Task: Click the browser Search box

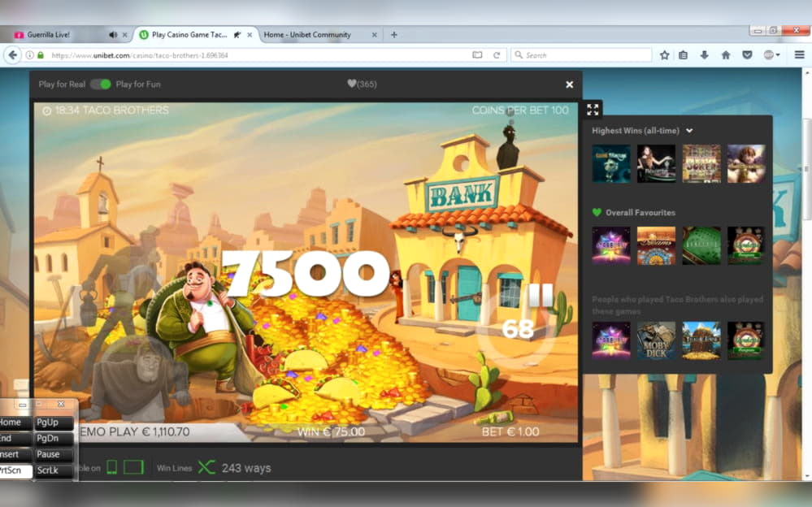Action: tap(581, 55)
